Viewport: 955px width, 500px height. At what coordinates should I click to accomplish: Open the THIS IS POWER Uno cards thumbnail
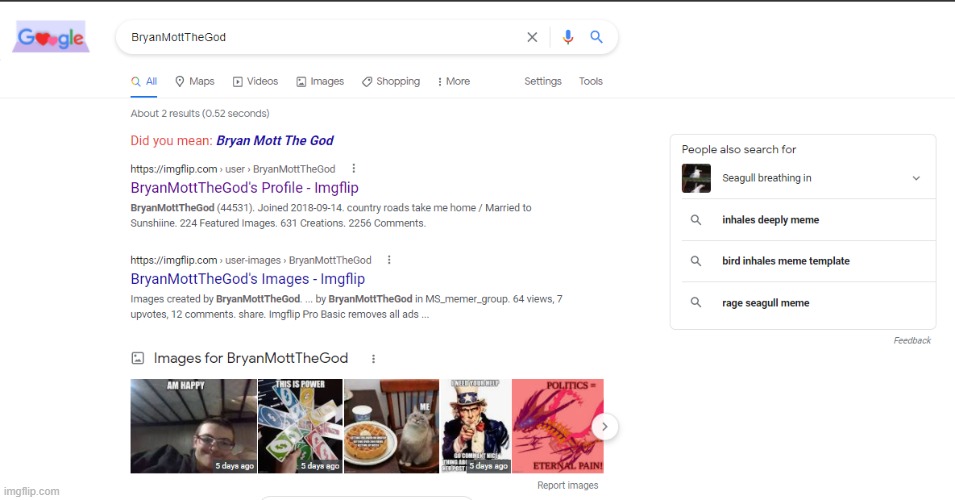pos(300,426)
